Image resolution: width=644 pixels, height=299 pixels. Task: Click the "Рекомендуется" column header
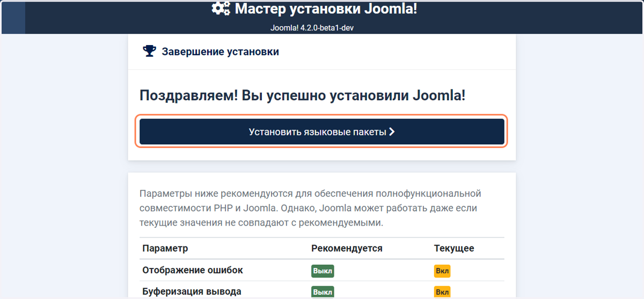[347, 249]
